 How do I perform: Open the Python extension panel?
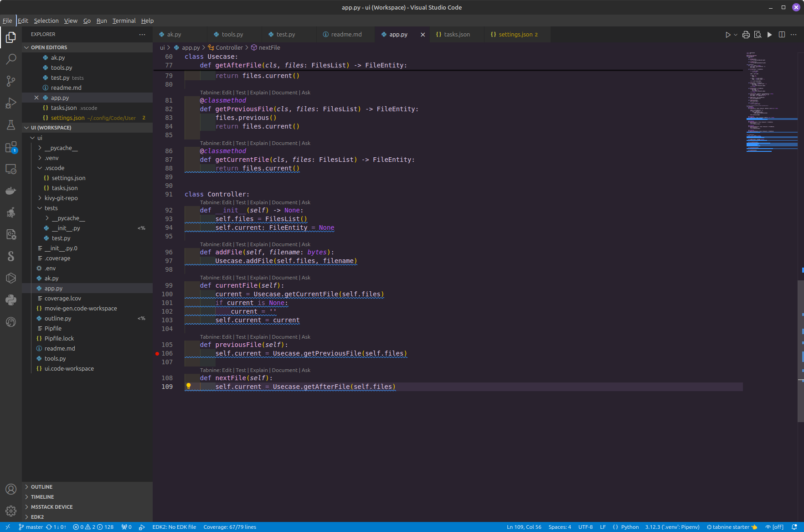[11, 300]
